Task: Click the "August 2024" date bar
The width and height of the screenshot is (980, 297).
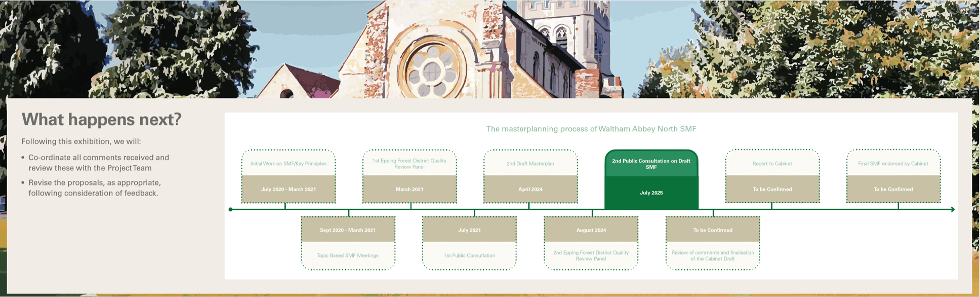Action: coord(591,230)
